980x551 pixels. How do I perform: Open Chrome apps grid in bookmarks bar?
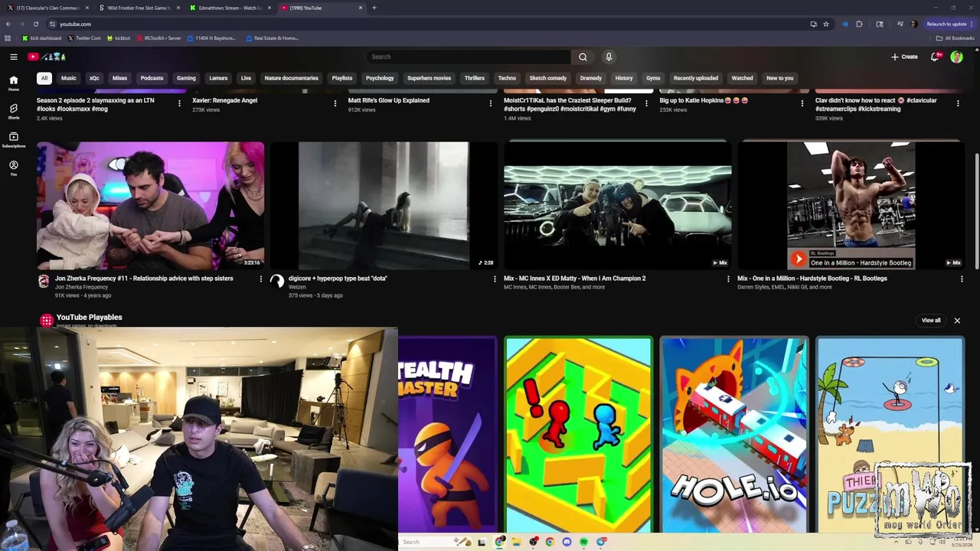point(8,38)
